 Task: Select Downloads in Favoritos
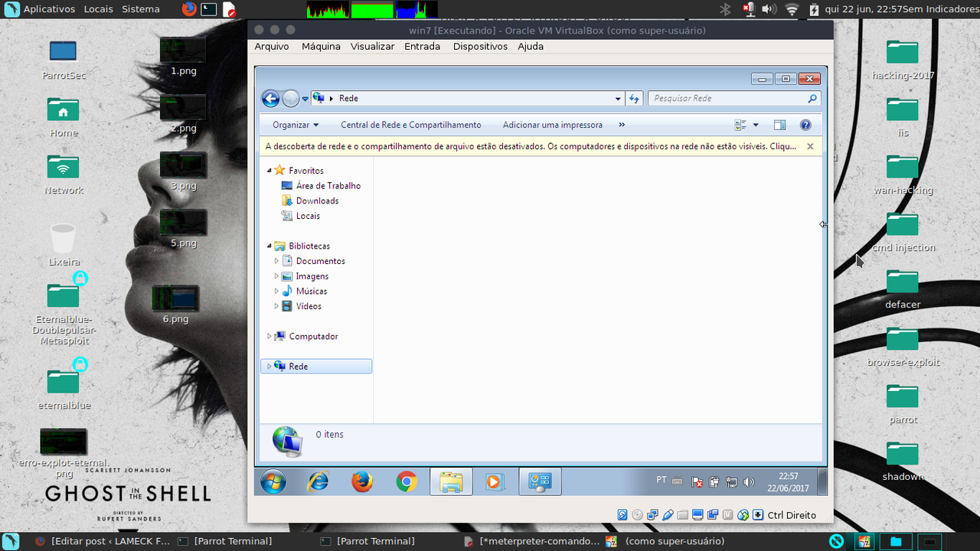point(317,201)
